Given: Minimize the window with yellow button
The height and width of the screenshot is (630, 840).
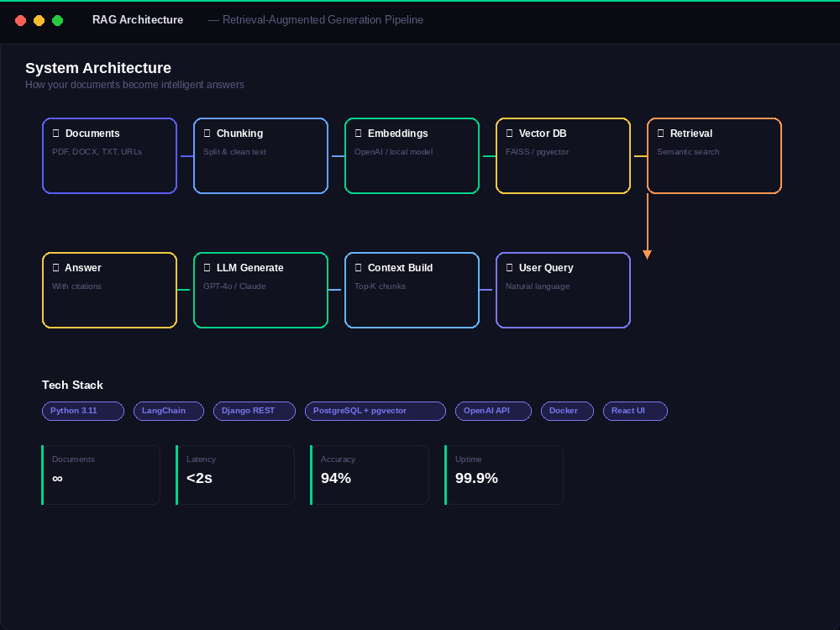Looking at the screenshot, I should pyautogui.click(x=39, y=20).
